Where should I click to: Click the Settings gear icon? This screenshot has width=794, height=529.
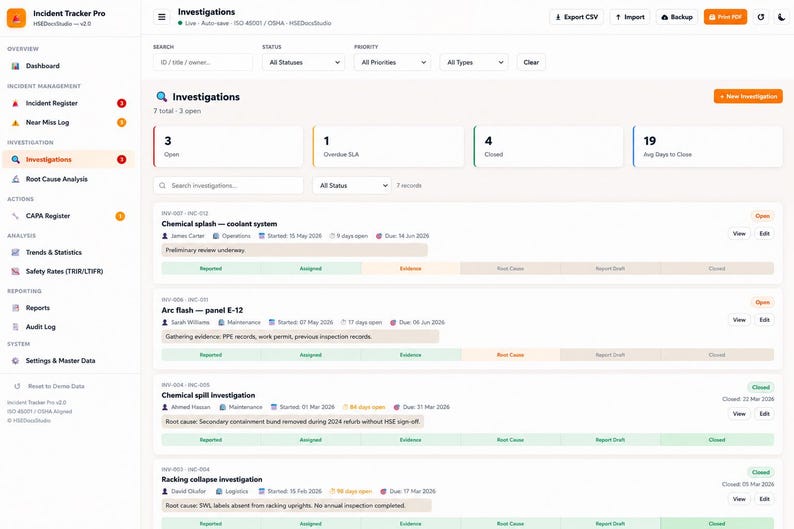(x=15, y=361)
